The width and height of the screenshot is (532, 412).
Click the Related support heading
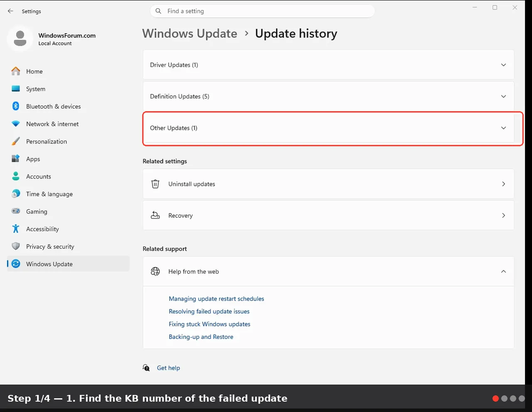165,249
